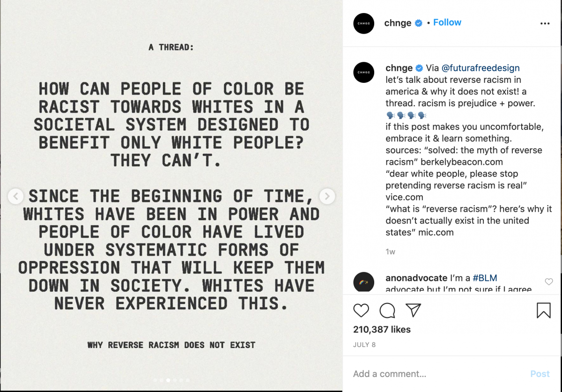Click the chnge avatar beside the caption
The height and width of the screenshot is (392, 562).
pyautogui.click(x=364, y=72)
